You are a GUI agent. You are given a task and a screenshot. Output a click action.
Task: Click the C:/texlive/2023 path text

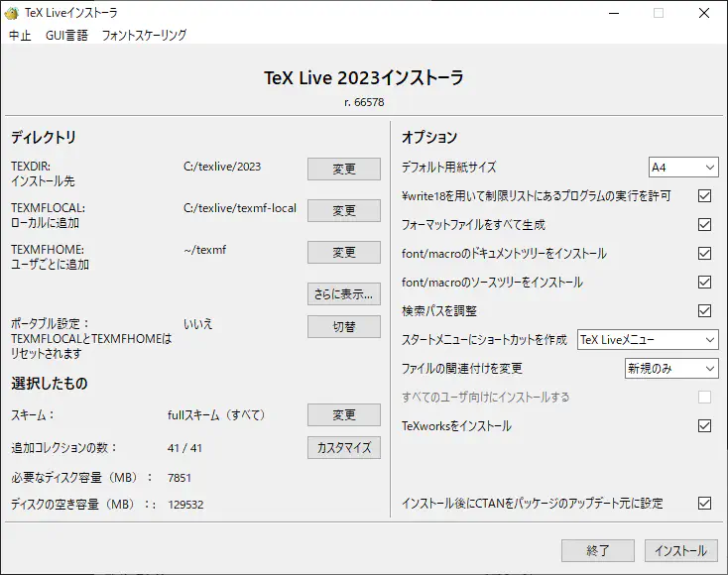pos(222,167)
